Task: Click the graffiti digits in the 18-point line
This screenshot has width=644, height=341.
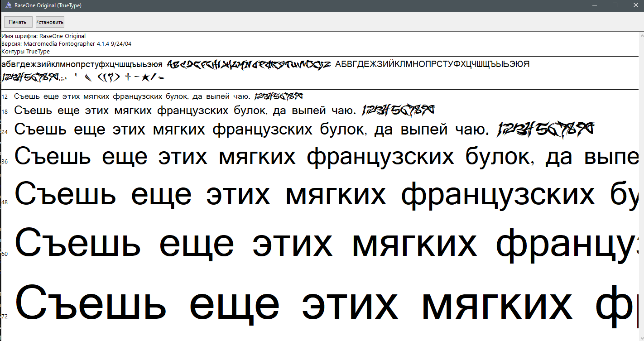Action: click(x=398, y=110)
